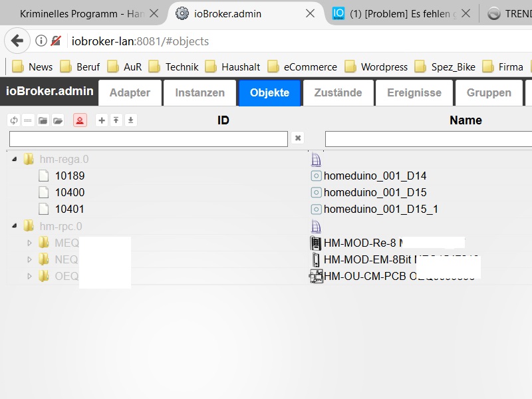
Task: Select the hm-rpc.0 folder
Action: (x=61, y=226)
